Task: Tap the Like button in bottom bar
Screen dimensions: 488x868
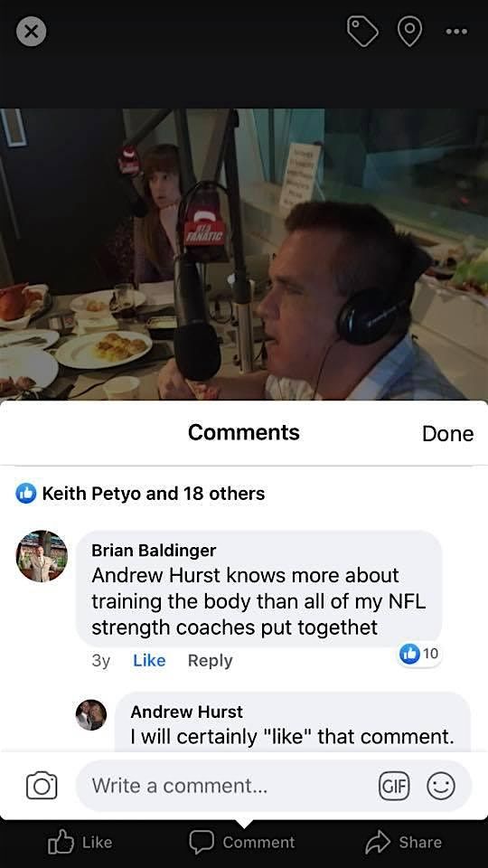Action: pos(80,842)
